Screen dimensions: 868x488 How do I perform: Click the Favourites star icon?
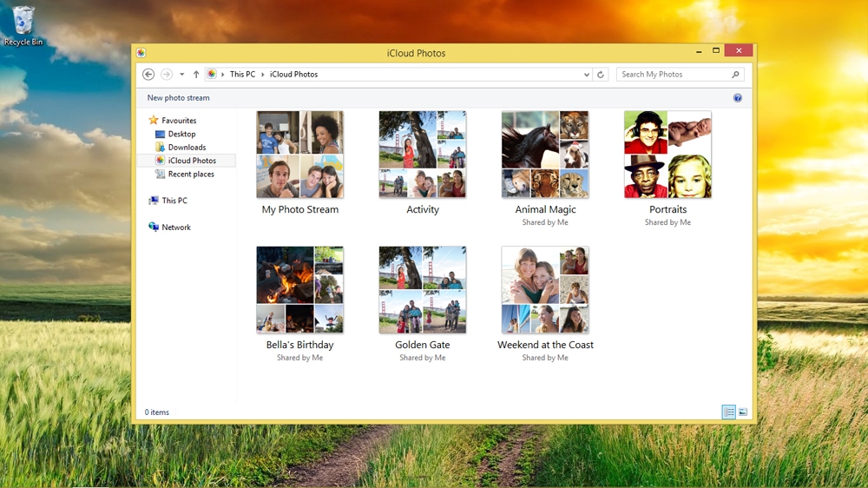tap(154, 120)
